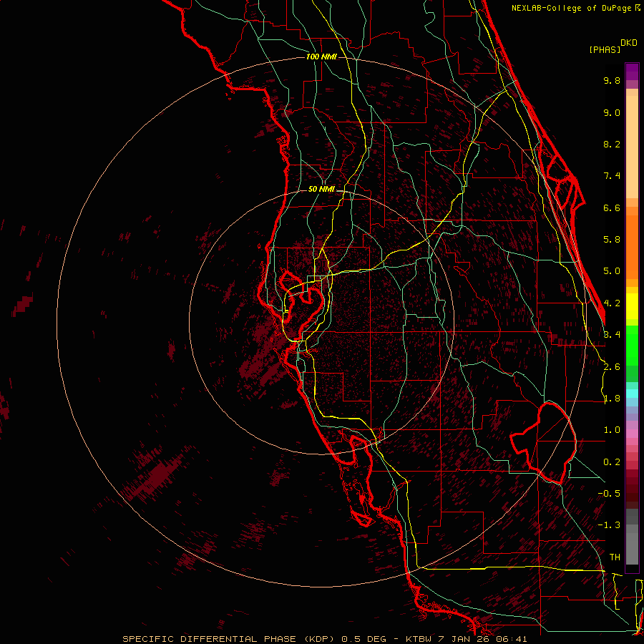Click the dark red band near -0.5
This screenshot has width=644, height=644.
click(x=632, y=492)
